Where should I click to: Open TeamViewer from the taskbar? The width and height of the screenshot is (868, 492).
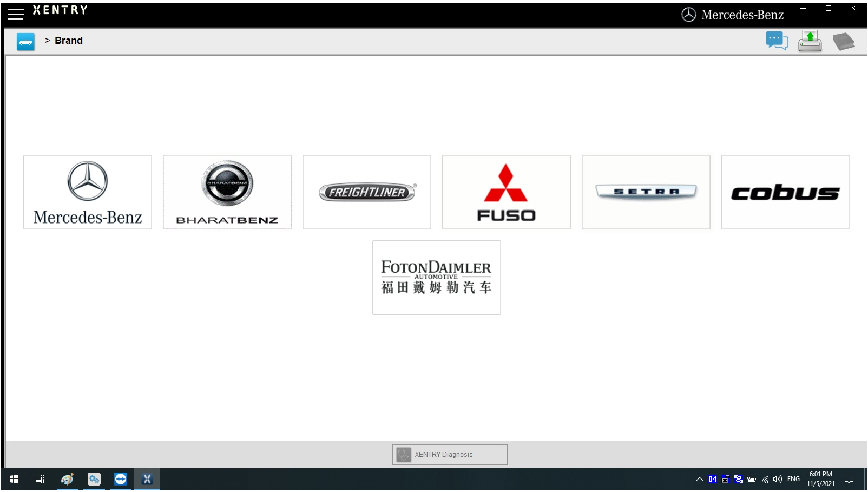pyautogui.click(x=121, y=479)
